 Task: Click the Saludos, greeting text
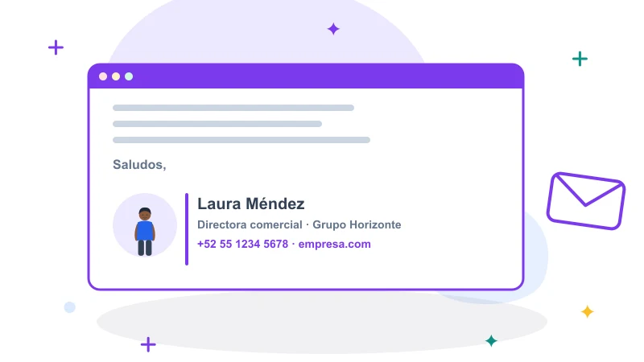[x=139, y=165]
